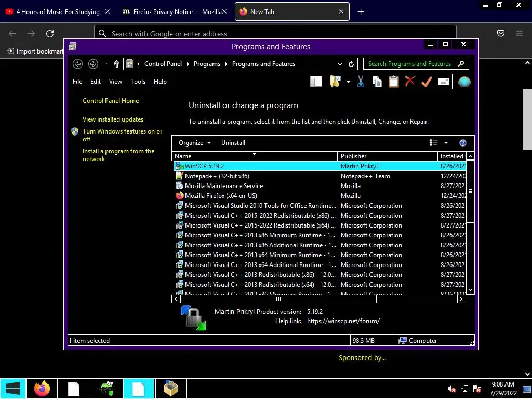532x399 pixels.
Task: Click the Firefox address search bar
Action: click(275, 34)
